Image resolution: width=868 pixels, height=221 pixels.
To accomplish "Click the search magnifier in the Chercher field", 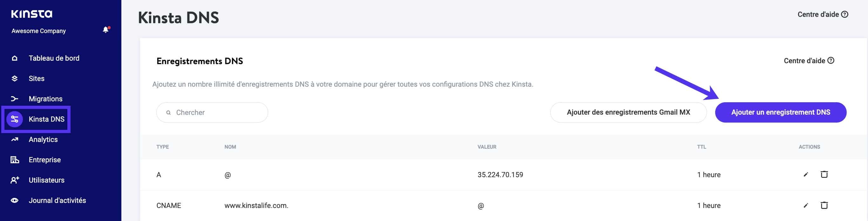I will 168,112.
